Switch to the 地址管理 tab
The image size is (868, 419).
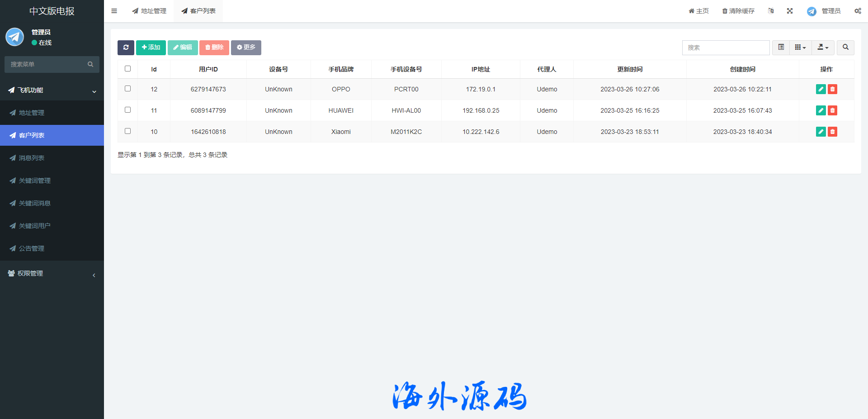(x=149, y=11)
